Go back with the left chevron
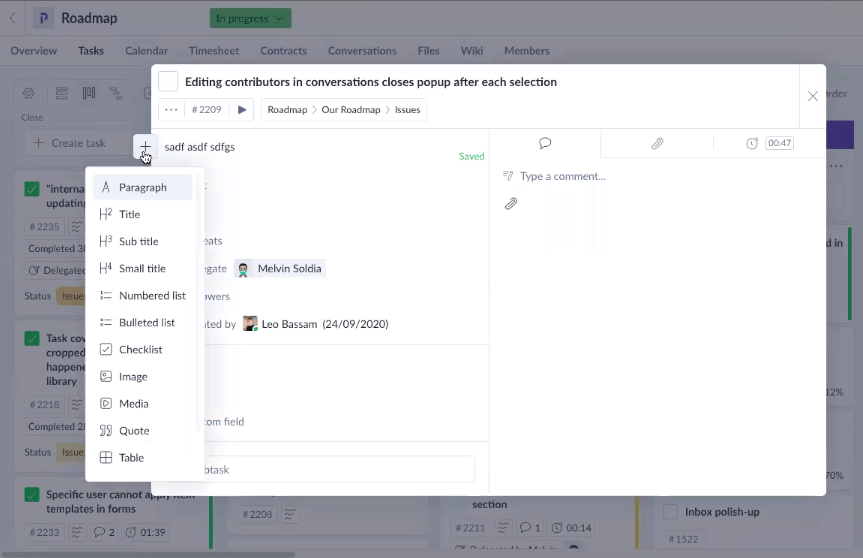863x558 pixels. [13, 18]
